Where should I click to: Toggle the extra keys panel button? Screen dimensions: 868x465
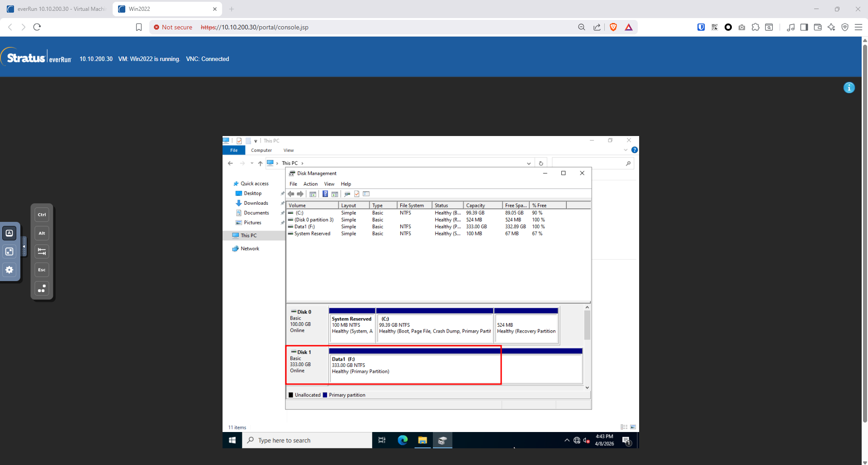pos(9,233)
